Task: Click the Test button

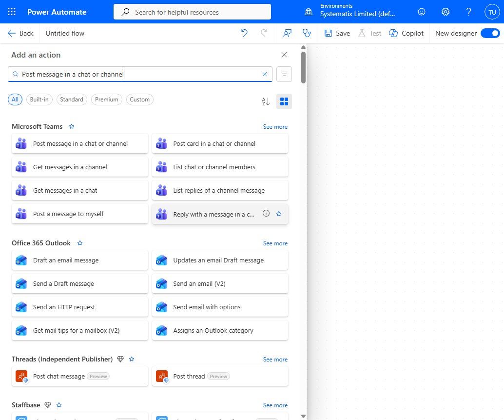Action: (x=369, y=33)
